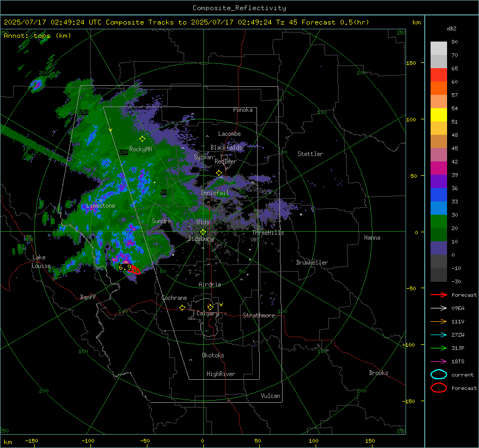Click the Blackfalds town label
Viewport: 479px width, 448px height.
coord(226,148)
